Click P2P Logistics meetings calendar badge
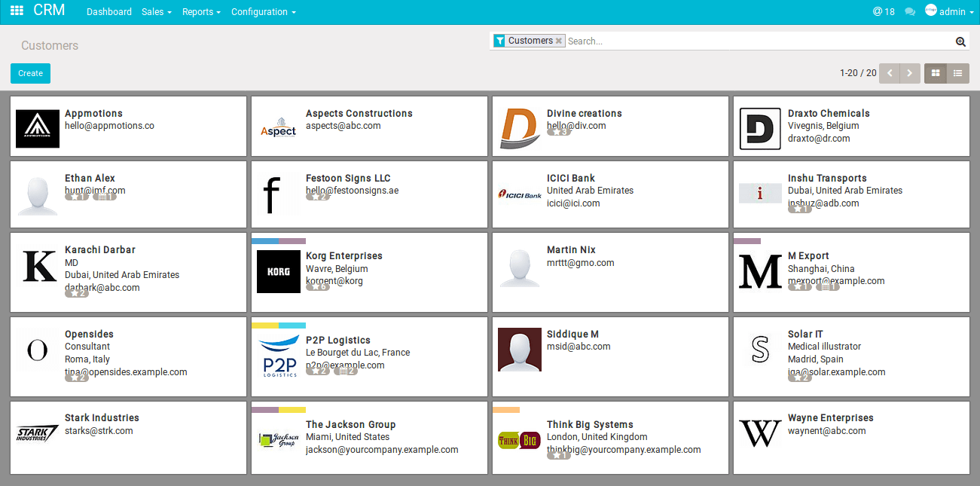This screenshot has width=980, height=486. point(346,371)
